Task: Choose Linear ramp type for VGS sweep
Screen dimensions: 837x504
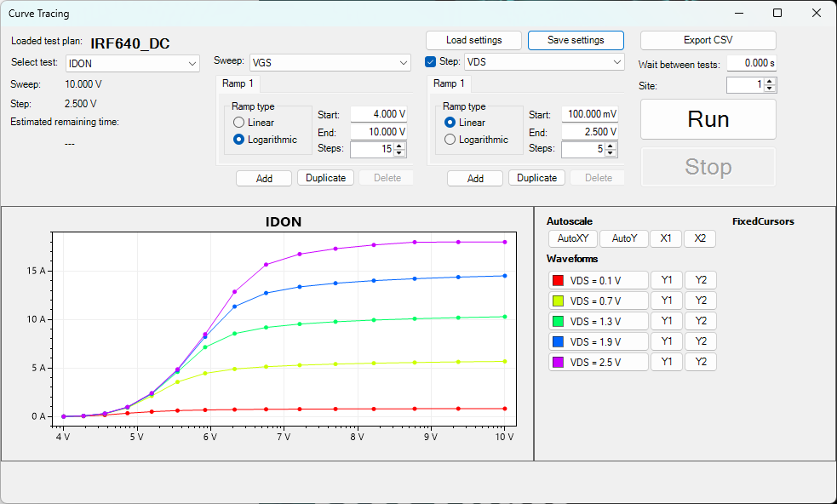Action: point(239,123)
